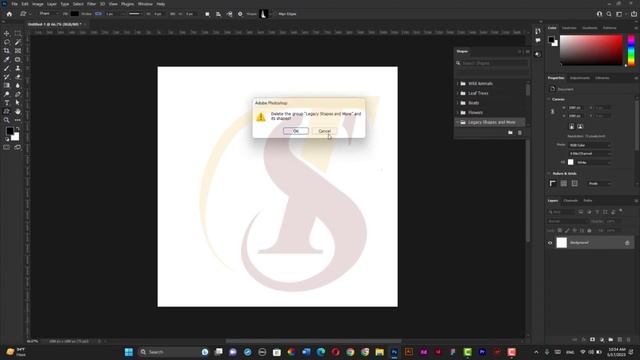The height and width of the screenshot is (360, 640).
Task: Select the Pen tool
Action: pos(18,94)
